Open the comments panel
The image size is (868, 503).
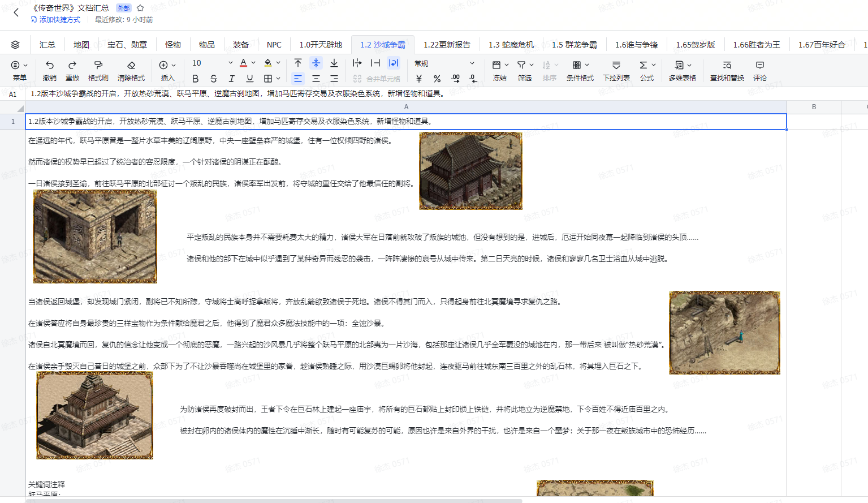[760, 71]
